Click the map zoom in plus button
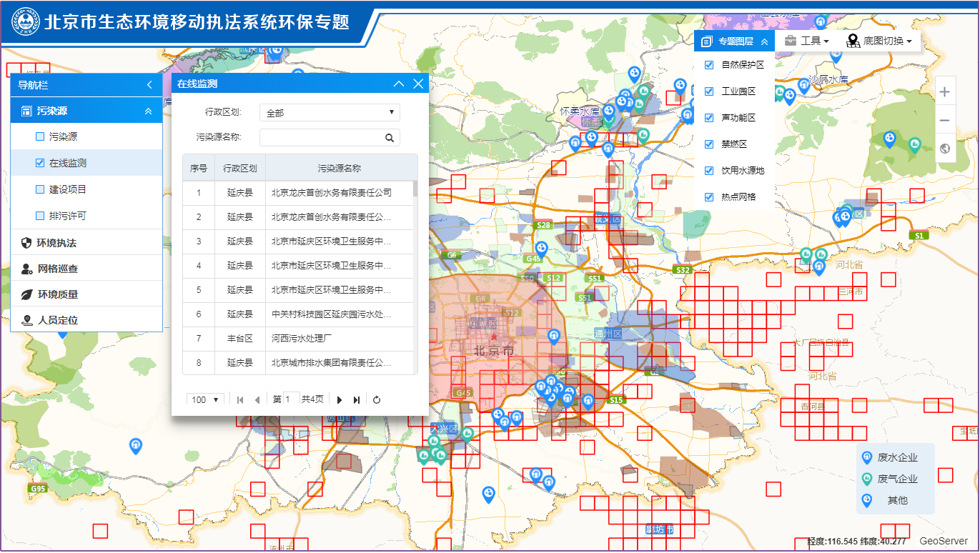 point(945,92)
